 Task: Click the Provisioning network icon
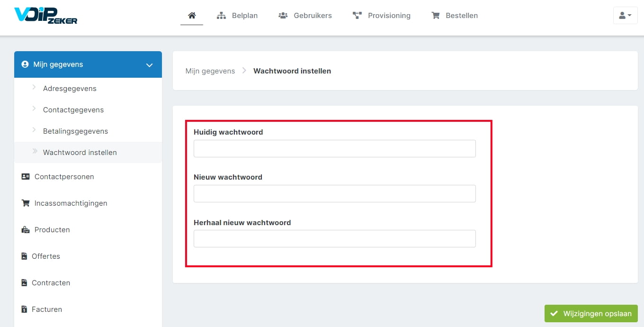pos(357,16)
